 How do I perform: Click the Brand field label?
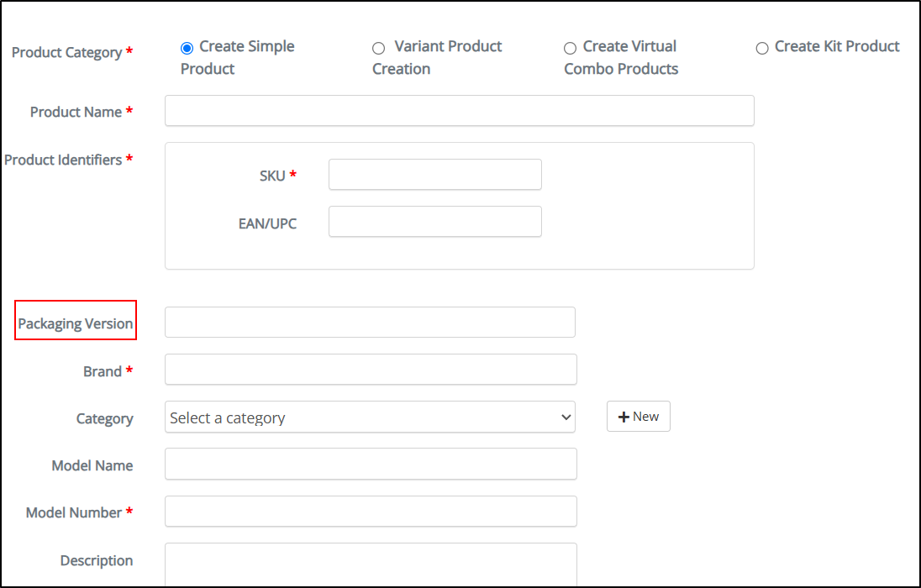click(x=103, y=371)
